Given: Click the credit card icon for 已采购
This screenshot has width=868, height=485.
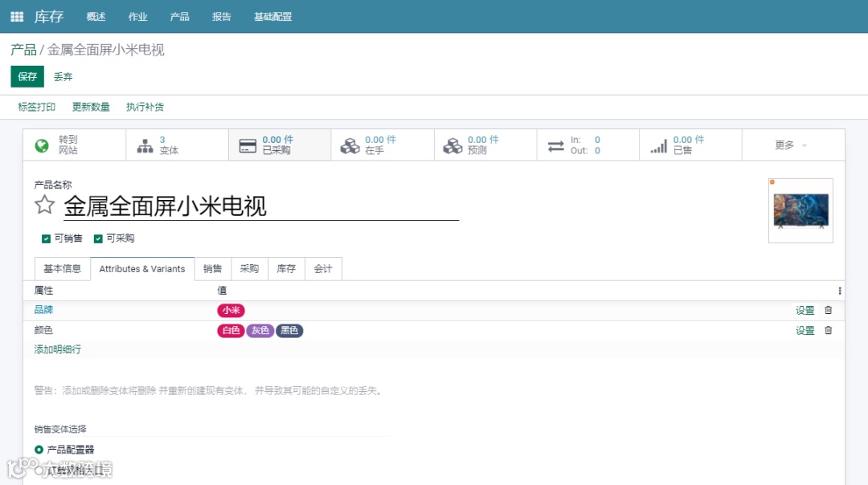Looking at the screenshot, I should tap(248, 145).
